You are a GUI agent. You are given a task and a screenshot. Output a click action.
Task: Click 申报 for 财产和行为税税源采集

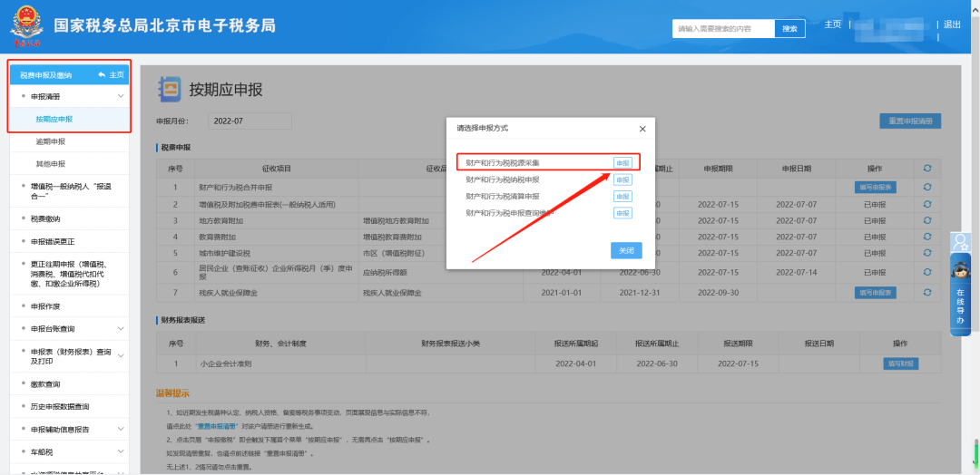click(x=622, y=163)
